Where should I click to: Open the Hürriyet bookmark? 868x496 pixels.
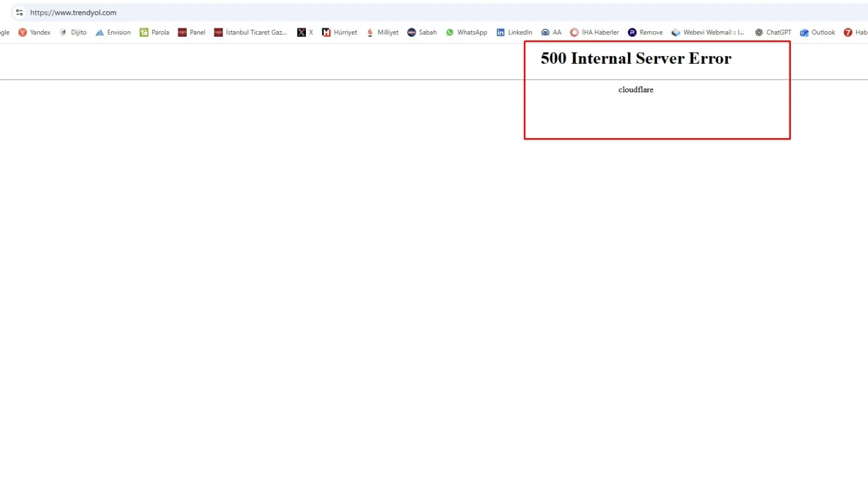click(340, 33)
